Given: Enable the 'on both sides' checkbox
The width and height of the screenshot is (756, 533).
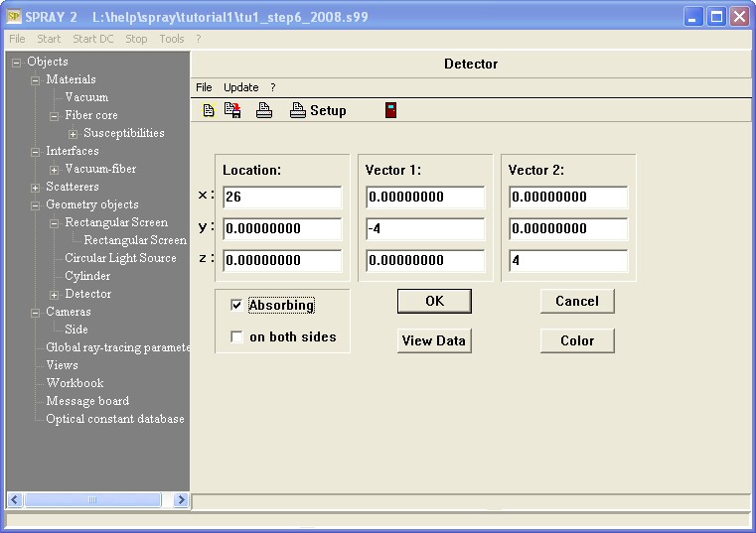Looking at the screenshot, I should coord(236,337).
